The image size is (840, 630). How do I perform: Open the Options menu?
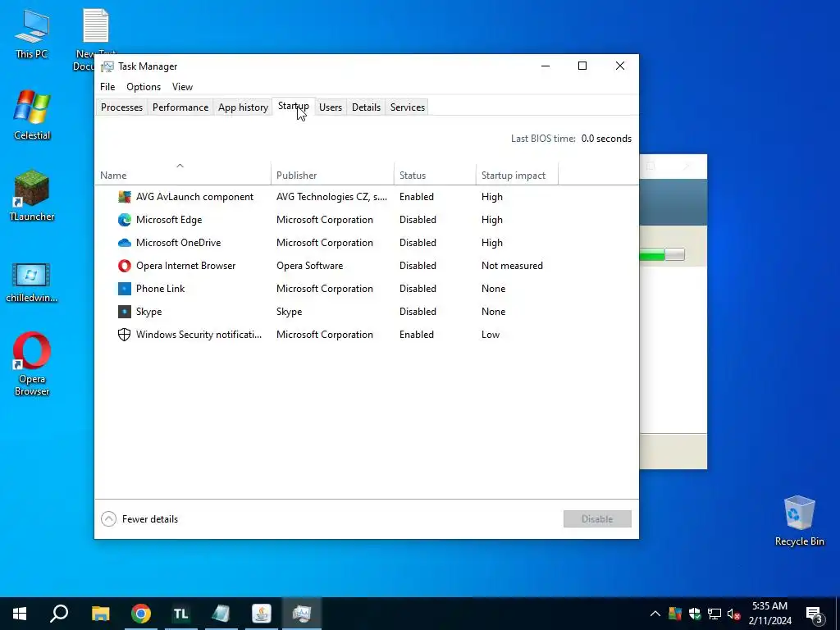(144, 87)
